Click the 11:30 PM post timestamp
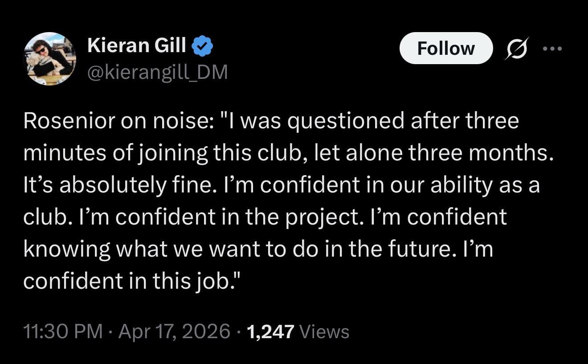The image size is (588, 364). pyautogui.click(x=62, y=332)
